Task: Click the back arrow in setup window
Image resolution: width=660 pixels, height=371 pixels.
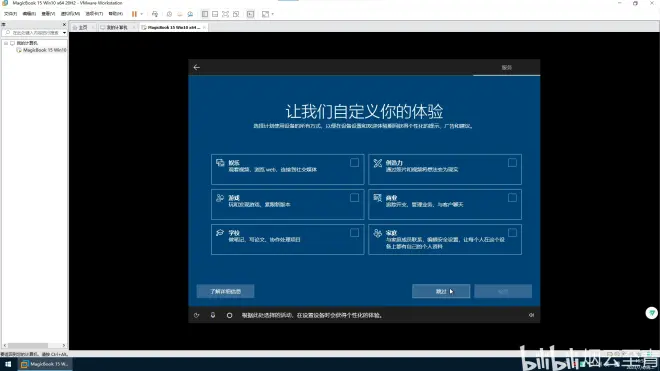Action: click(x=197, y=67)
